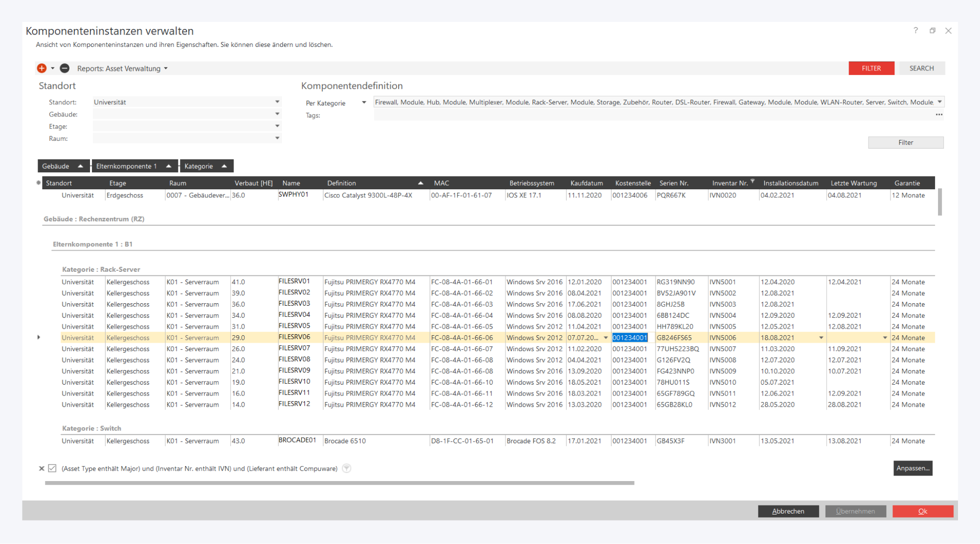Open the Per Kategorie dropdown arrow
This screenshot has width=980, height=544.
coord(364,103)
